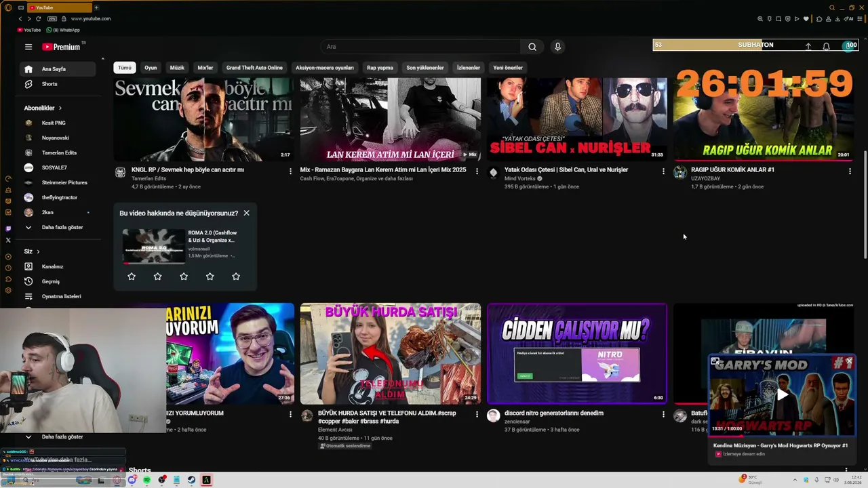
Task: Open Spotify from the taskbar
Action: point(146,480)
